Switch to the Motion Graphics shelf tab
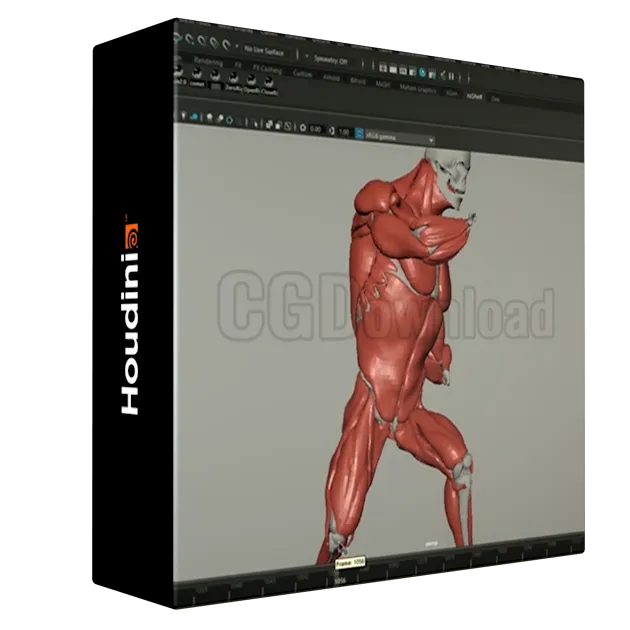The image size is (630, 630). 418,88
